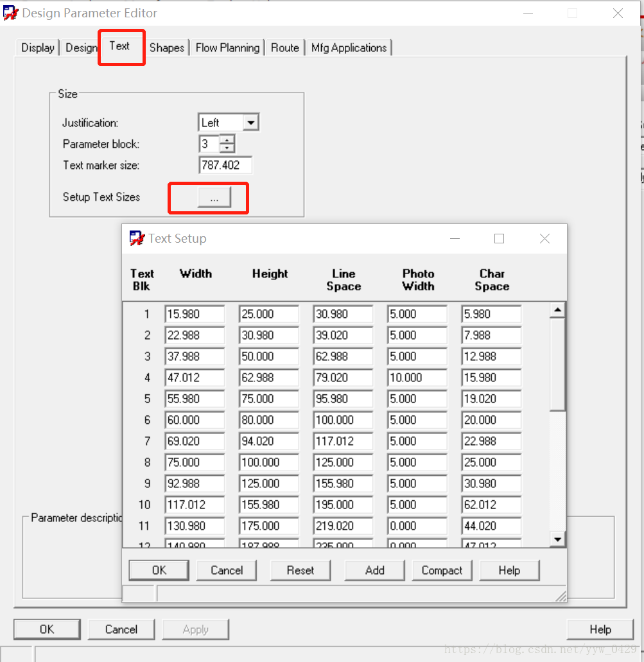Open Setup Text Sizes ellipsis button
Image resolution: width=644 pixels, height=662 pixels.
pyautogui.click(x=214, y=198)
